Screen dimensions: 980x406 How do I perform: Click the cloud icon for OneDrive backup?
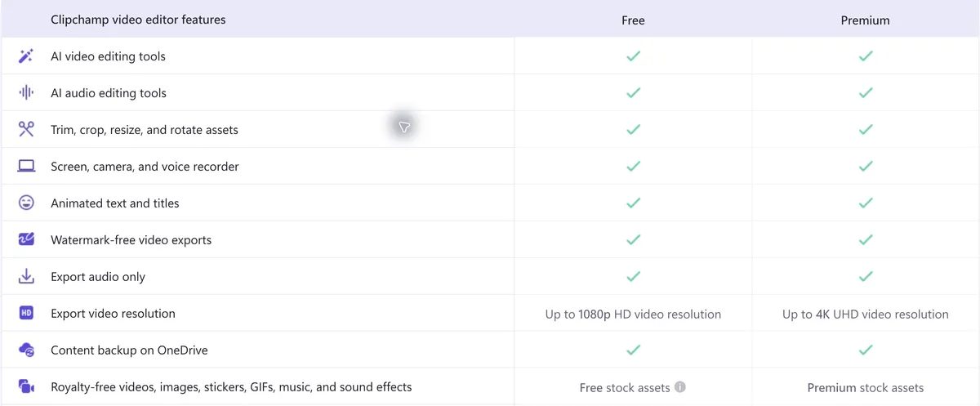(26, 350)
